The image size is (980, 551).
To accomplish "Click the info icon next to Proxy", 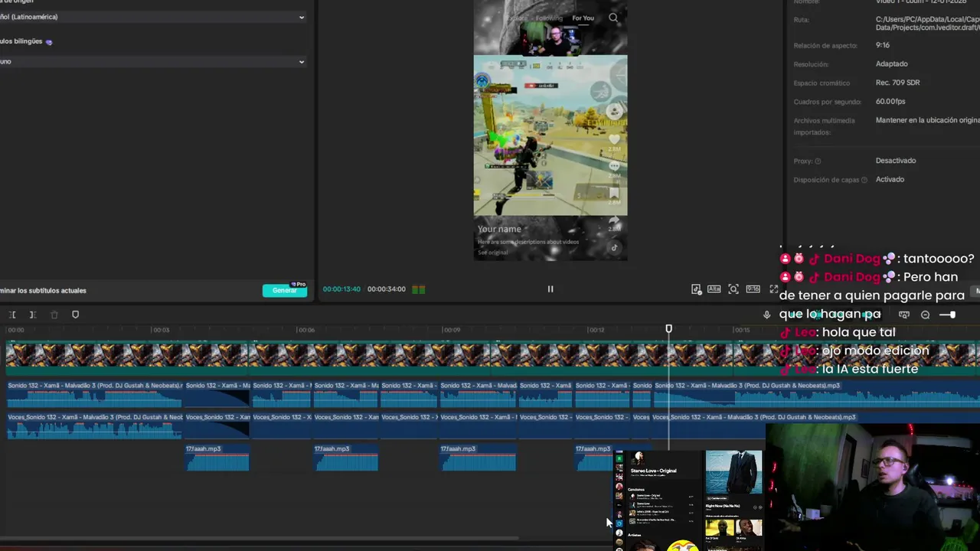I will pyautogui.click(x=818, y=161).
